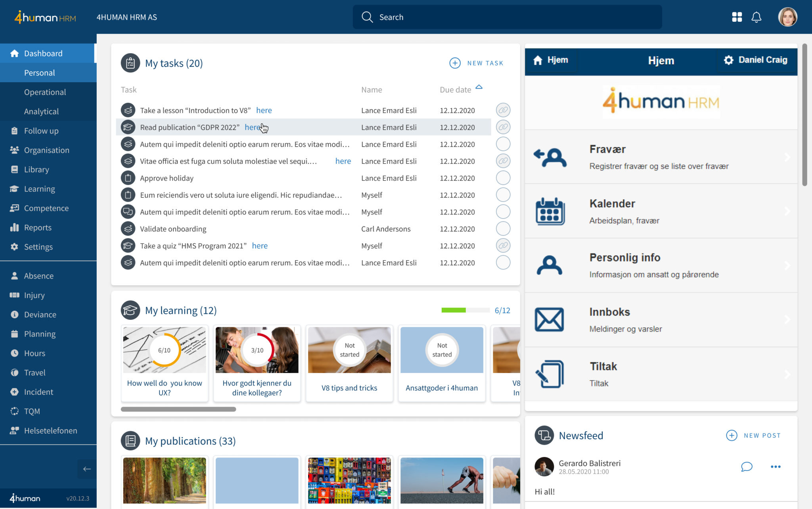Click the Kalender calendar icon

point(550,211)
